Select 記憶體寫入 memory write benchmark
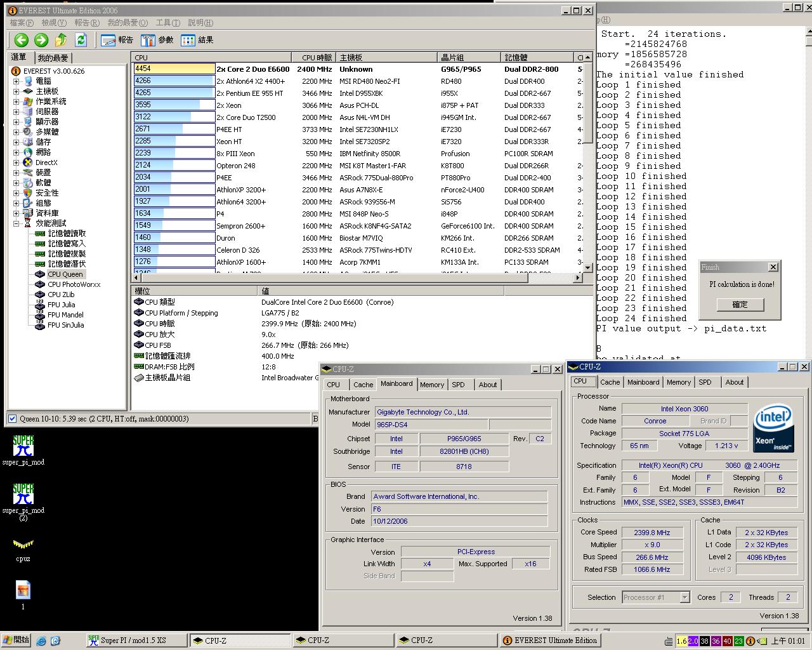This screenshot has width=812, height=650. (x=60, y=244)
